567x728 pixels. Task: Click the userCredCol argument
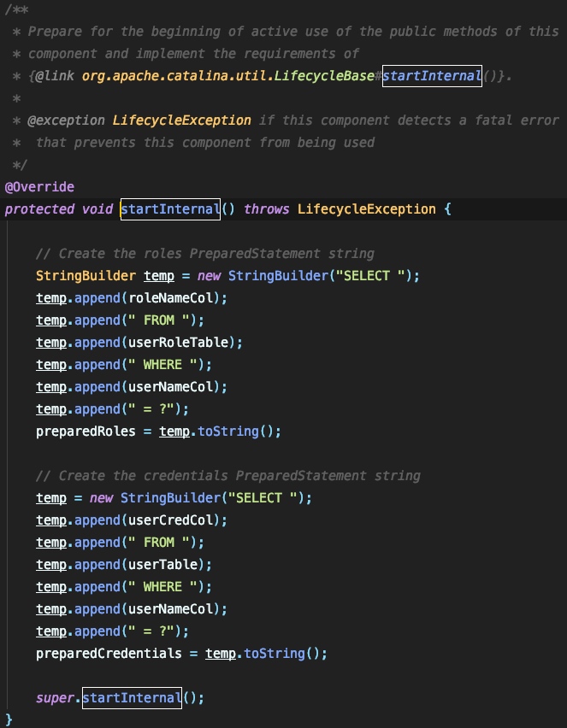coord(170,520)
